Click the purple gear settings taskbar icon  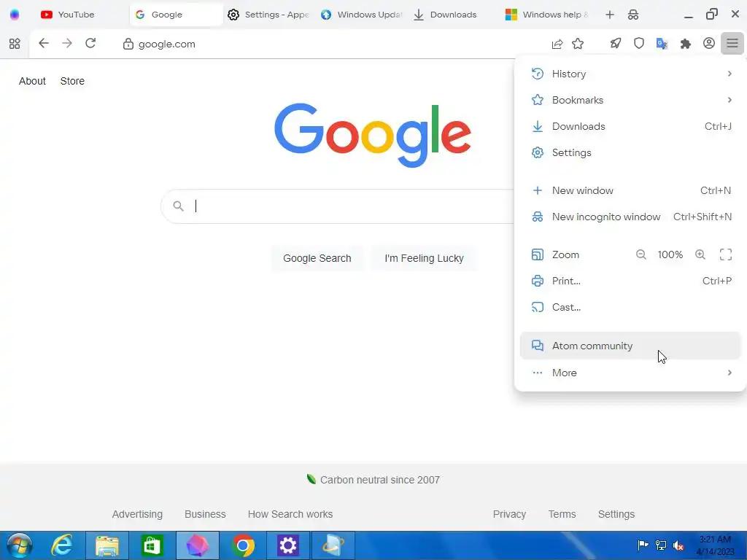[x=287, y=545]
